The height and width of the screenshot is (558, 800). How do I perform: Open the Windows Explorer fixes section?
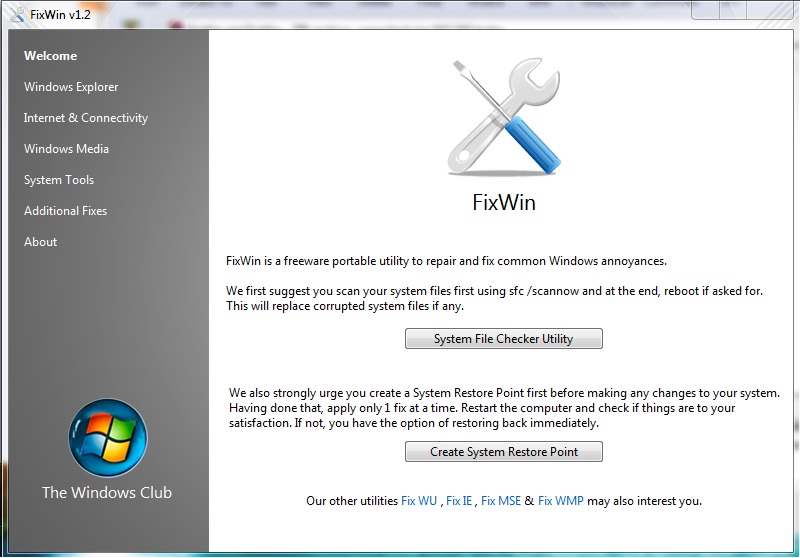click(x=71, y=87)
